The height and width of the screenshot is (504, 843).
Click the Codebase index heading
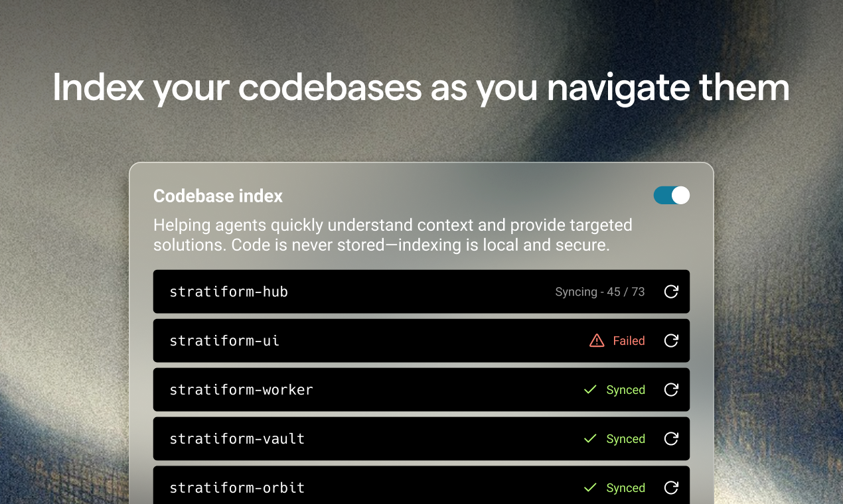coord(218,196)
